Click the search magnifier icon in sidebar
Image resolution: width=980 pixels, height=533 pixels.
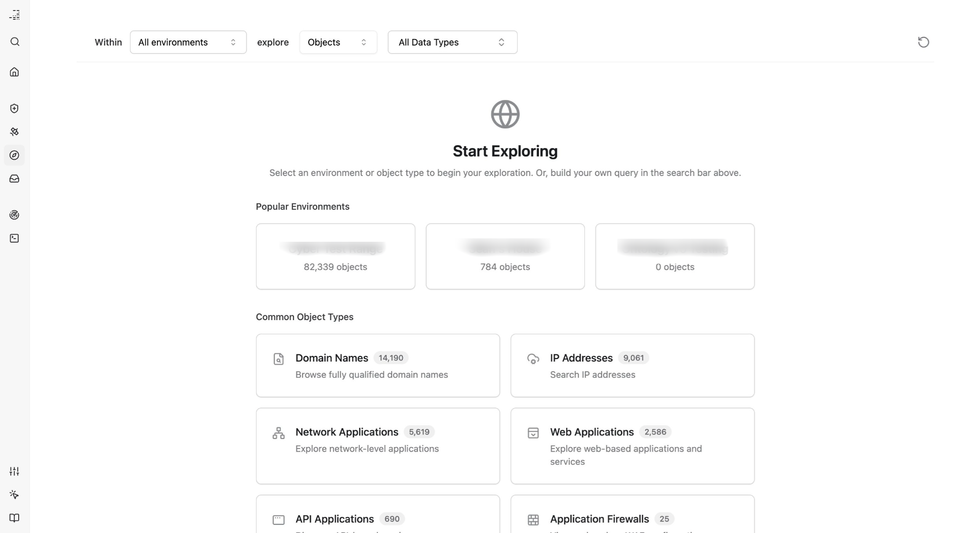coord(15,42)
